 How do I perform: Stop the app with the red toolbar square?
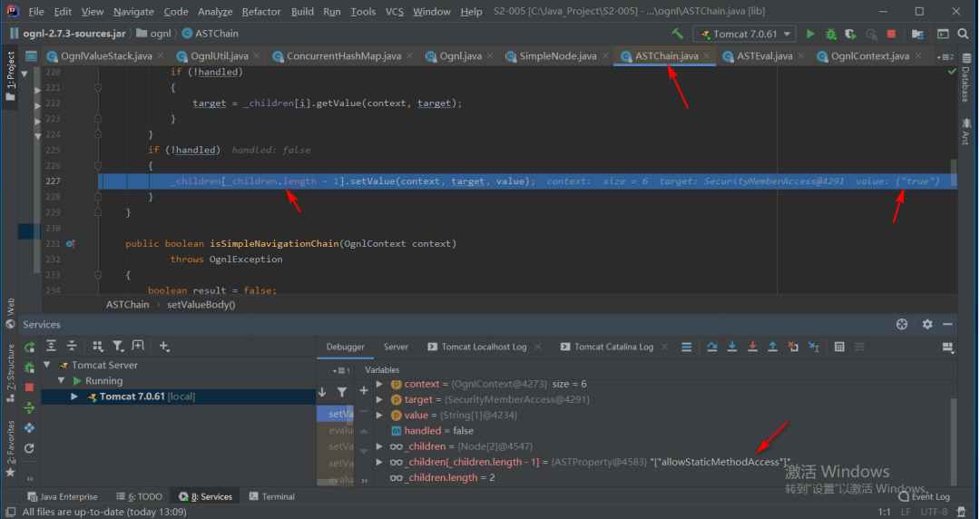[891, 34]
